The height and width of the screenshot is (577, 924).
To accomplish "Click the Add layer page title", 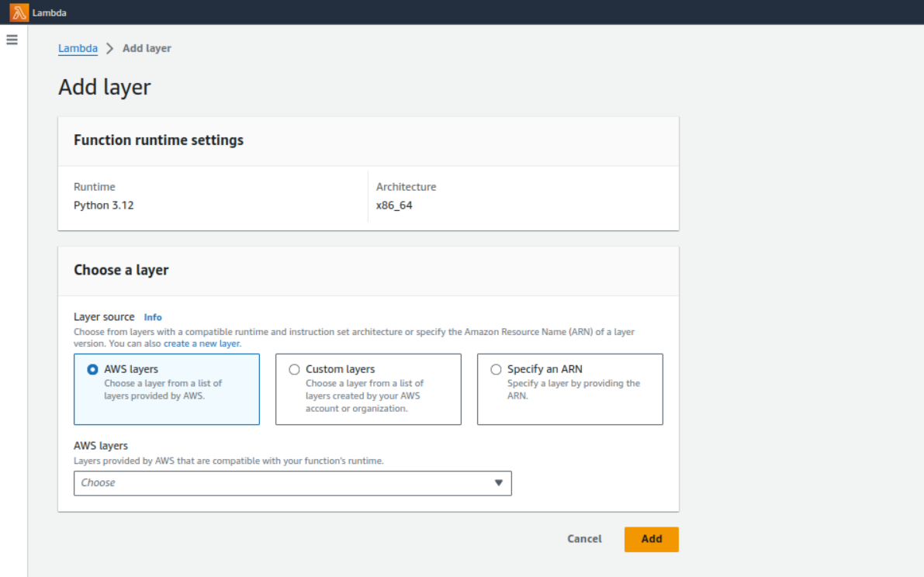I will pyautogui.click(x=105, y=88).
